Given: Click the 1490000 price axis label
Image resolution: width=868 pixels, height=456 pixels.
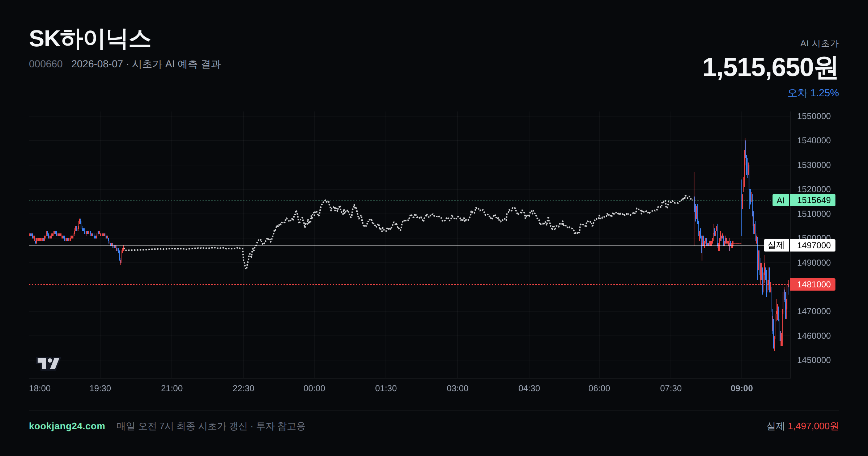Looking at the screenshot, I should pos(814,263).
